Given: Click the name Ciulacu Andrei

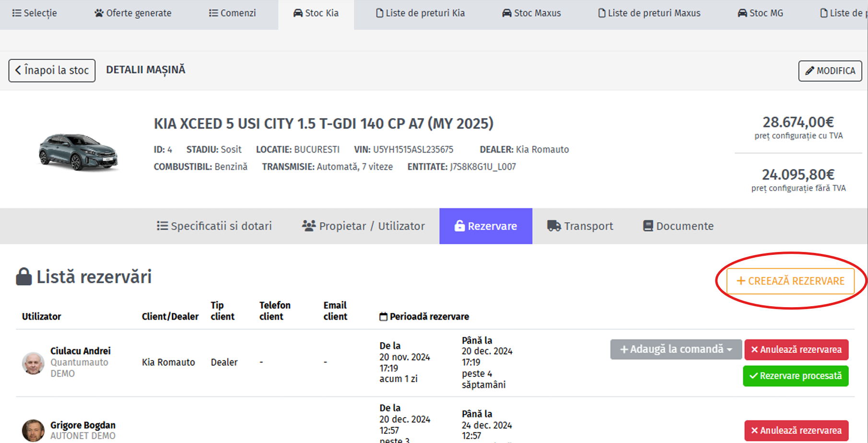Looking at the screenshot, I should coord(81,351).
